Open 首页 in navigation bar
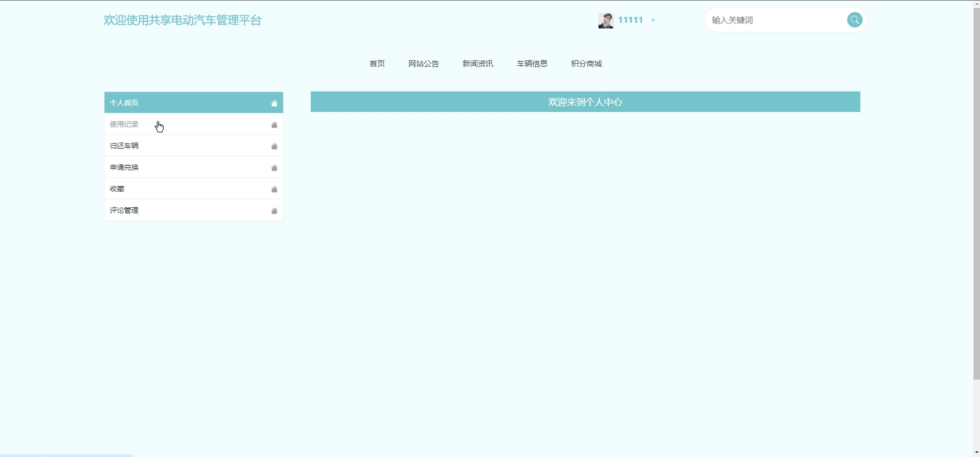This screenshot has width=980, height=457. click(377, 64)
